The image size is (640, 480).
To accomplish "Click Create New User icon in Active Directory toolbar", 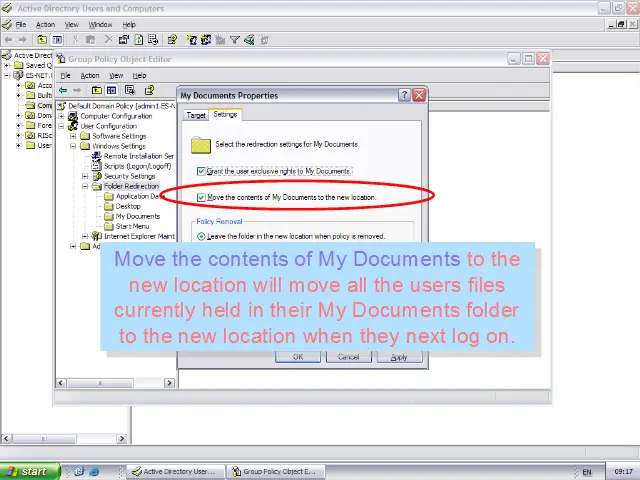I will click(x=191, y=40).
